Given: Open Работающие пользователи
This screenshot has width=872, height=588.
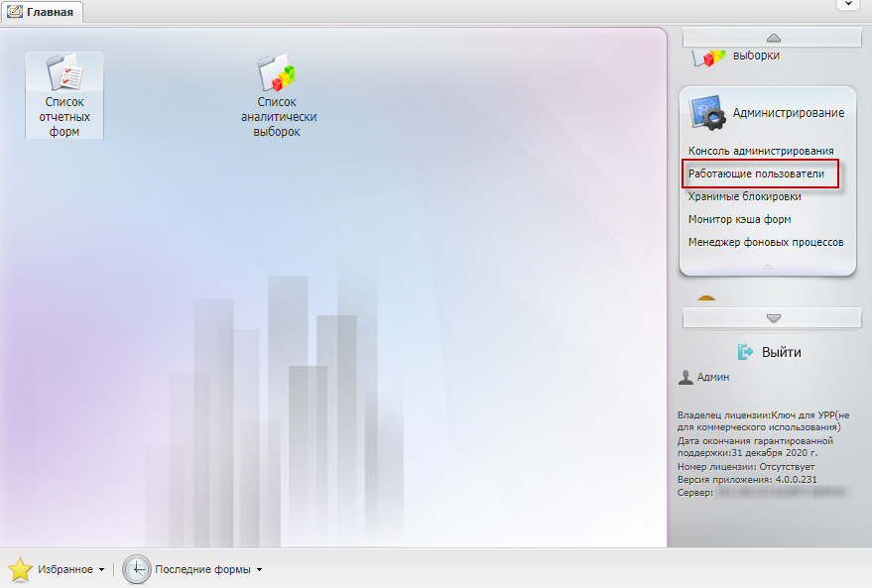Looking at the screenshot, I should (x=756, y=174).
